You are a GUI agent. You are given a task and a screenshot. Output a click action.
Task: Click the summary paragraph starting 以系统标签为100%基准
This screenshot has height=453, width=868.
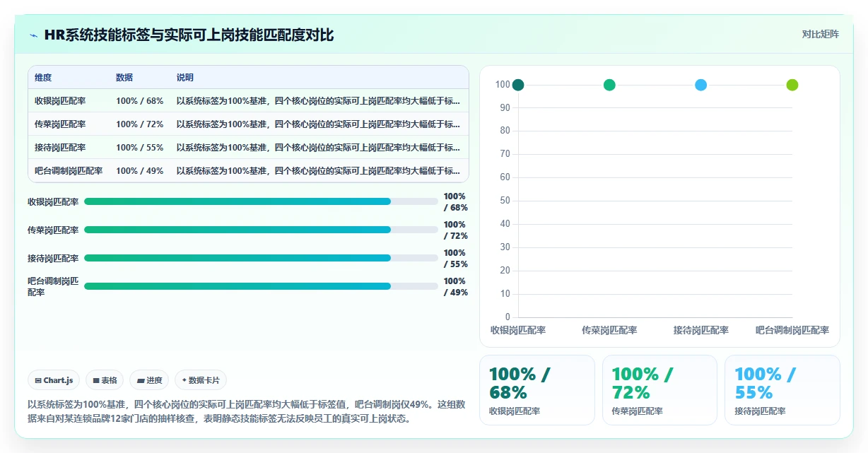(247, 411)
